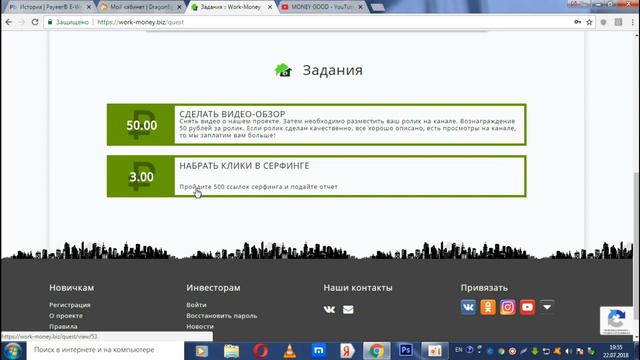640x360 pixels.
Task: Click the Привязать footer heading
Action: (x=484, y=288)
